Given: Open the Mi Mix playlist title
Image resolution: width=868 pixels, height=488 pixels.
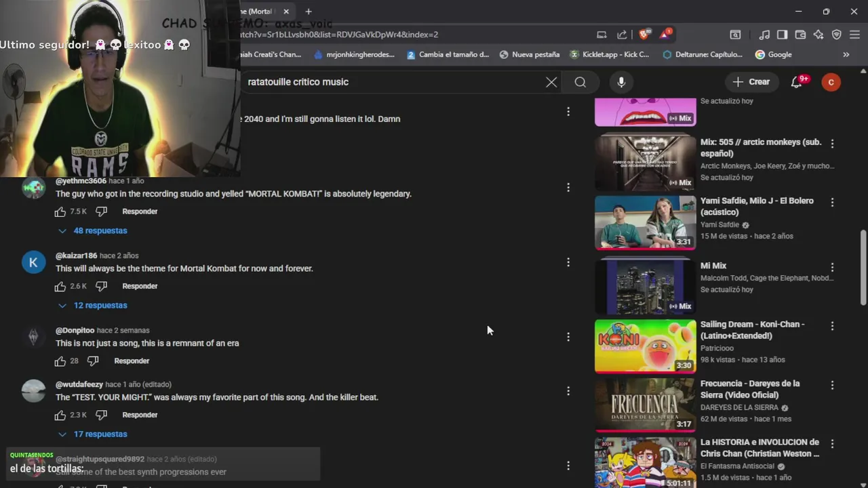Looking at the screenshot, I should tap(713, 266).
